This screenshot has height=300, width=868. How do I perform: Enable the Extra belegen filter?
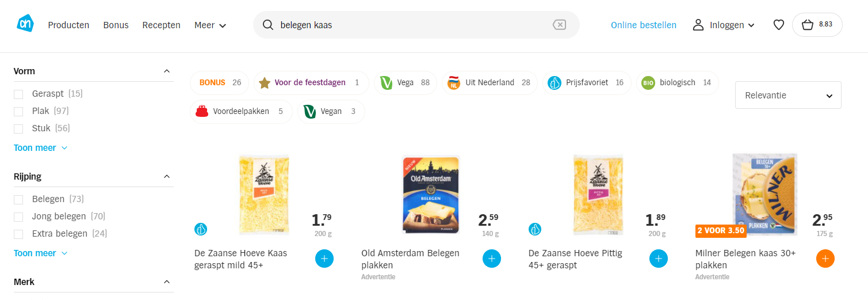coord(18,234)
